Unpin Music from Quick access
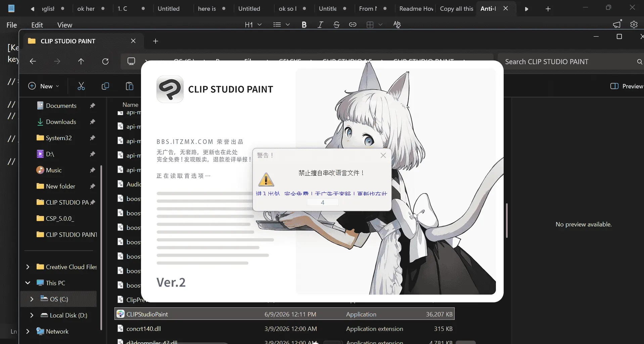 pos(92,170)
